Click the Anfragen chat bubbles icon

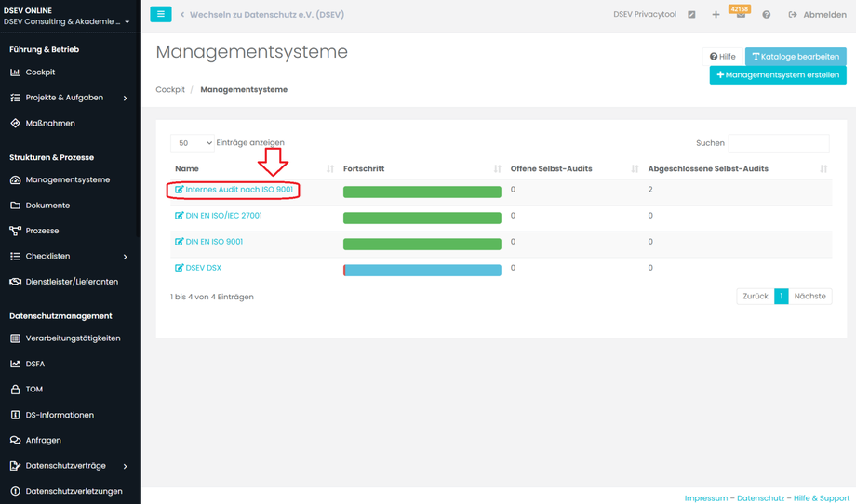click(x=15, y=440)
